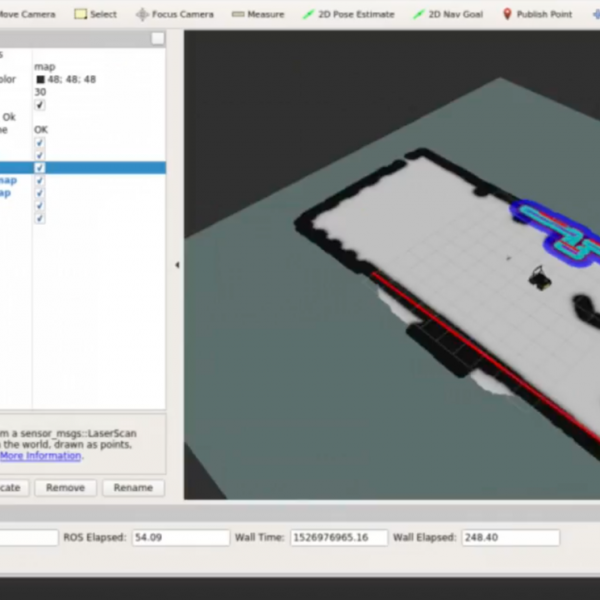Toggle the checkbox directly below OK status
This screenshot has width=600, height=600.
click(x=40, y=143)
